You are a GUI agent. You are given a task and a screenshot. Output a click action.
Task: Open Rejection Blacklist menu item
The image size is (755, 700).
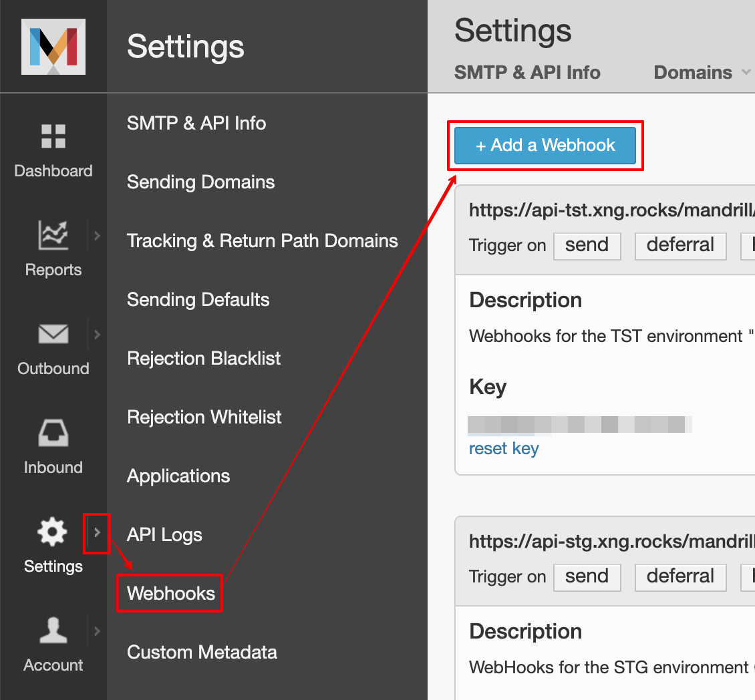click(204, 358)
